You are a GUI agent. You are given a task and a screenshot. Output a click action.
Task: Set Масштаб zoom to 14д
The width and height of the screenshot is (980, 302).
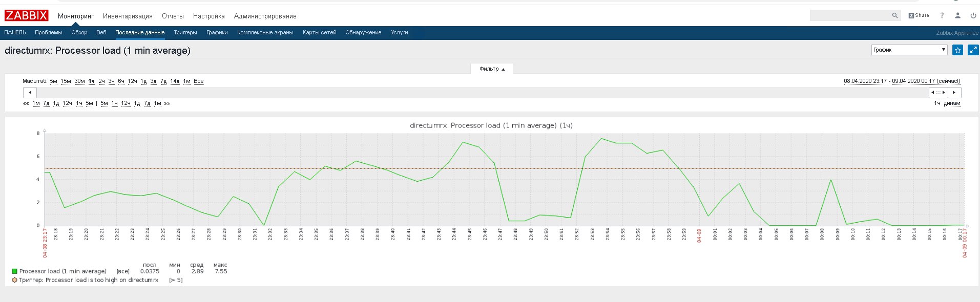(x=175, y=81)
